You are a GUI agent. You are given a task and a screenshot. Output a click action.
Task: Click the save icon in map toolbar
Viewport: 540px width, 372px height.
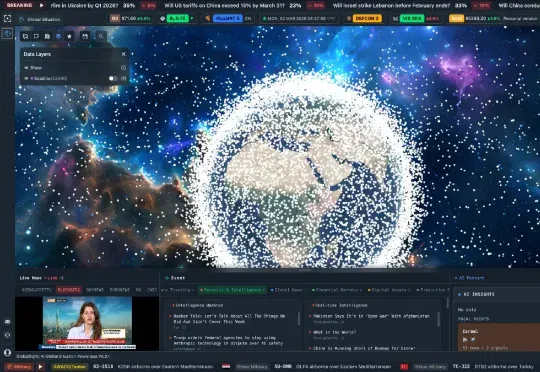point(85,36)
